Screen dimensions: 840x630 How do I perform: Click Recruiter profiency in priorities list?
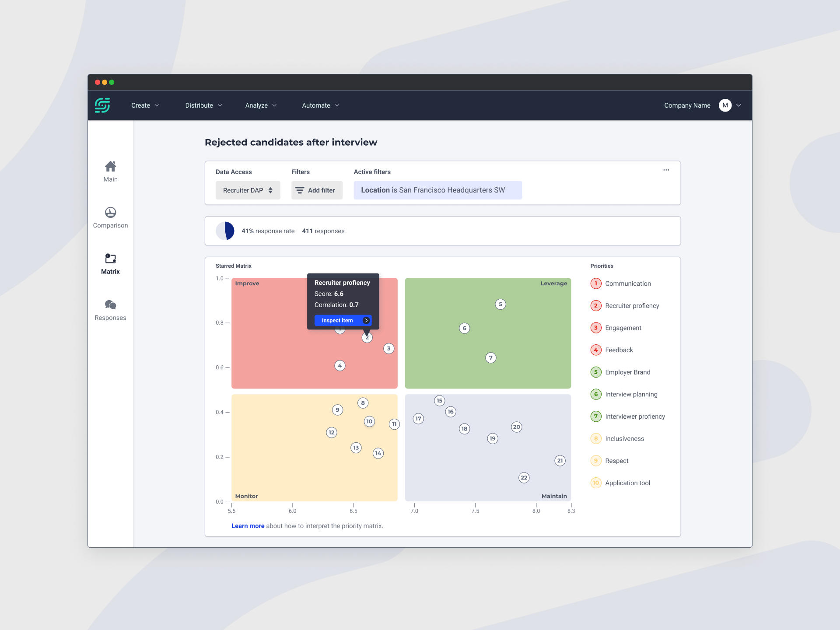[x=625, y=306]
